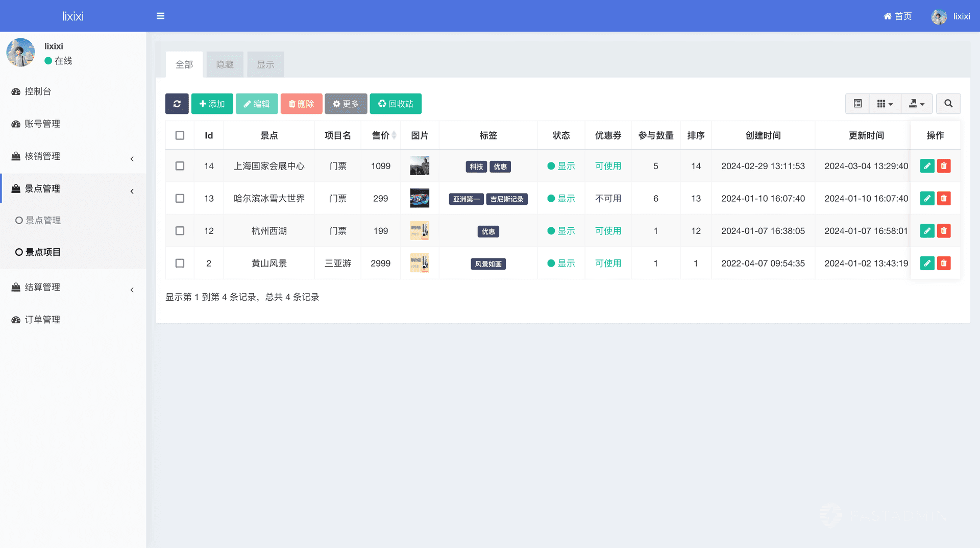Click the edit pencil icon for 黄山风景

point(927,263)
